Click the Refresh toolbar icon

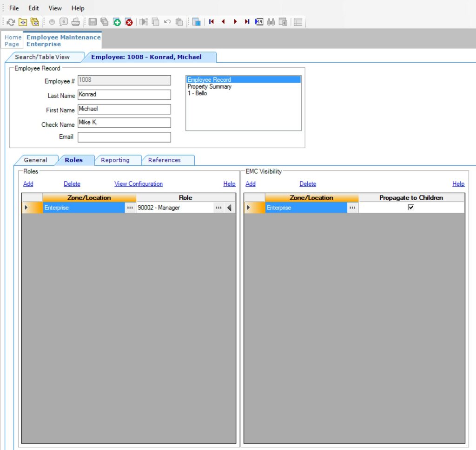point(11,22)
